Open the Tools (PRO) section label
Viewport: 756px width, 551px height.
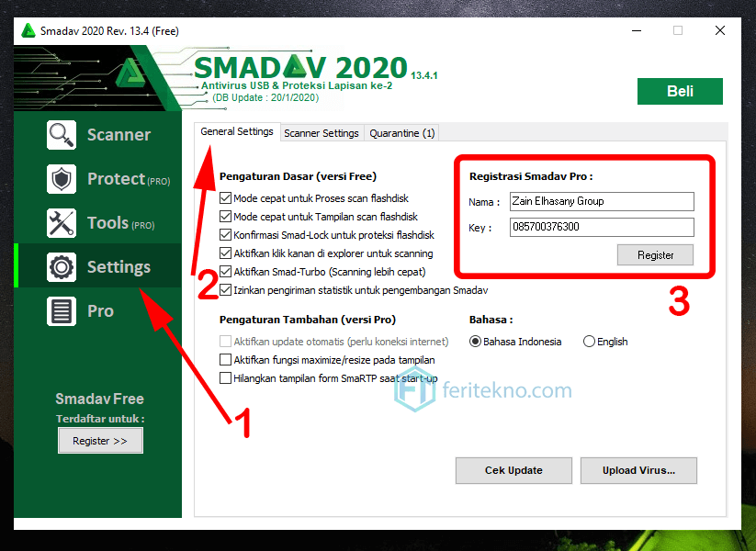click(x=121, y=223)
